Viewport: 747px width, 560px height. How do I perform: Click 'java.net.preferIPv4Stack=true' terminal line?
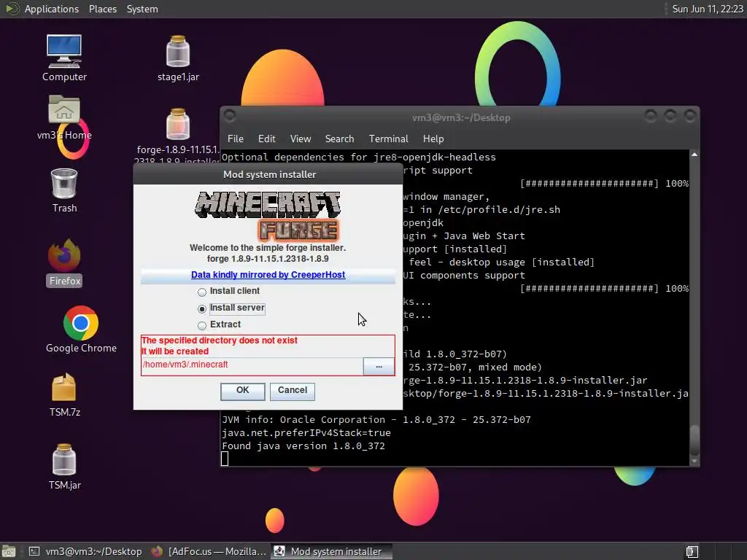(306, 433)
